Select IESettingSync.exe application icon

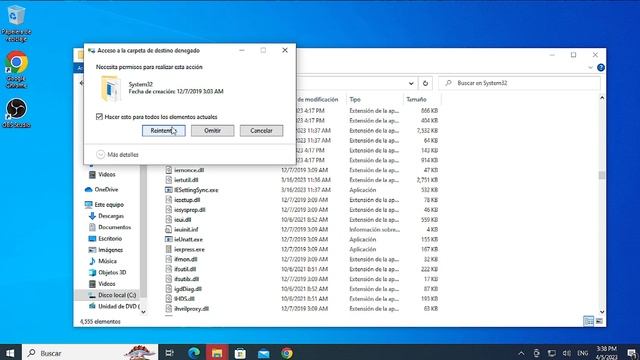click(x=169, y=190)
